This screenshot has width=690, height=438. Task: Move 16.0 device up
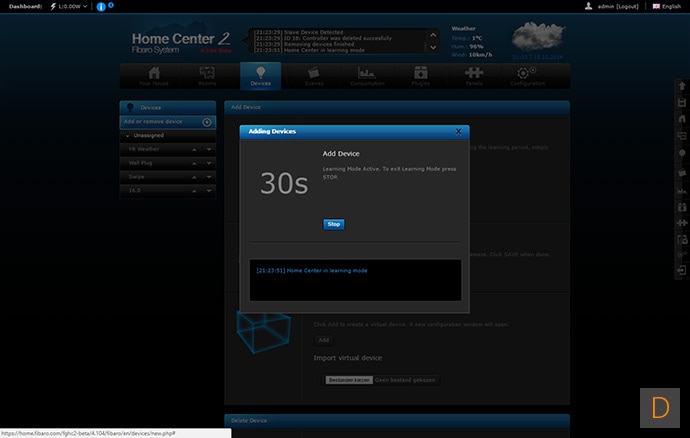194,191
